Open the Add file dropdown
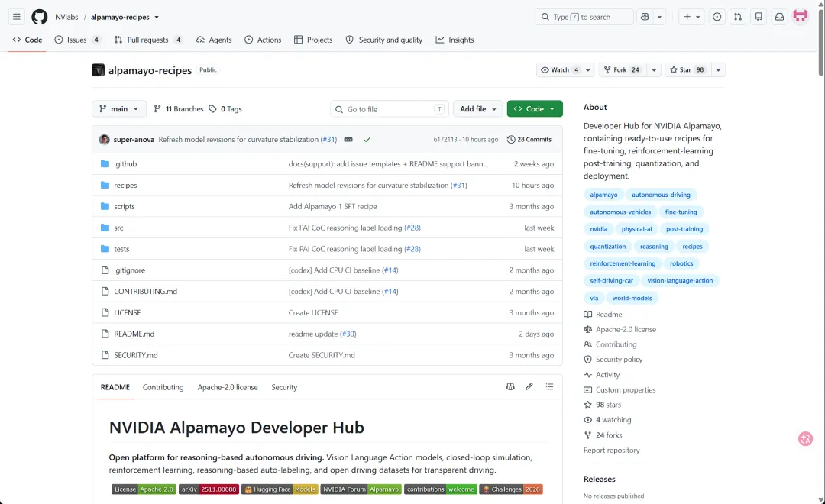 point(477,109)
